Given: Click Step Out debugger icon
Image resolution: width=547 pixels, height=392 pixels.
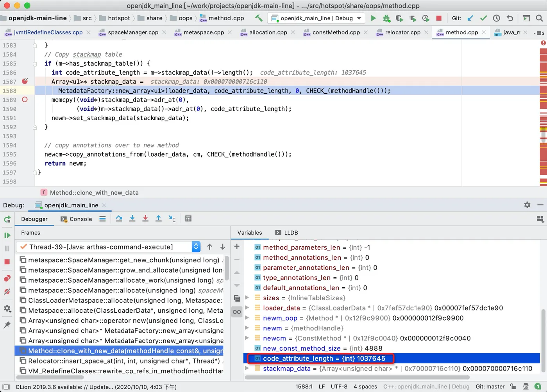Looking at the screenshot, I should pos(159,219).
